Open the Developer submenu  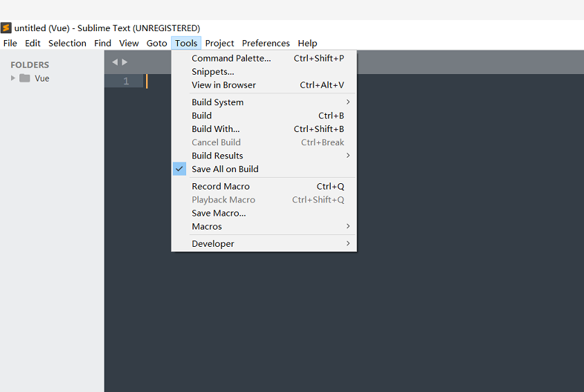click(264, 244)
